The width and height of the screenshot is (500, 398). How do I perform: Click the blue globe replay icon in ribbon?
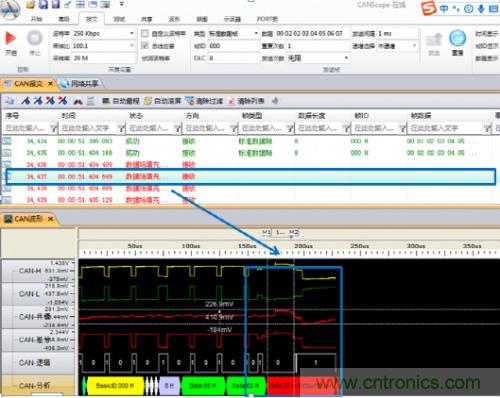pyautogui.click(x=457, y=38)
